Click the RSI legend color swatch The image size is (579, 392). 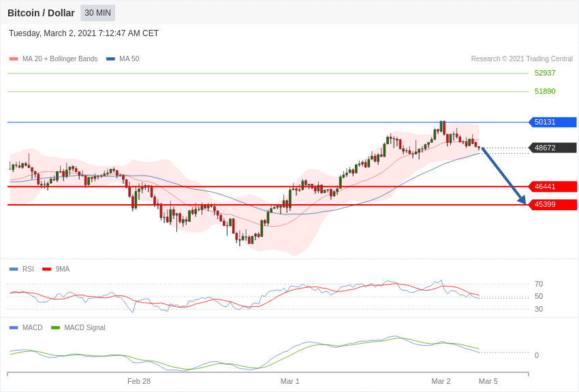point(14,269)
